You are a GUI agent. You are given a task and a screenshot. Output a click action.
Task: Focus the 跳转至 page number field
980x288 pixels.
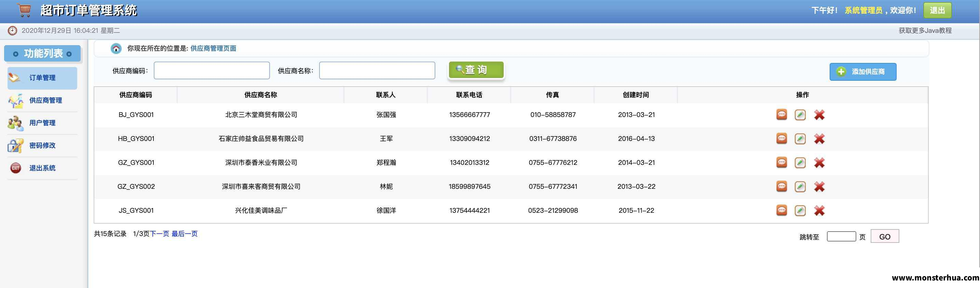(841, 236)
